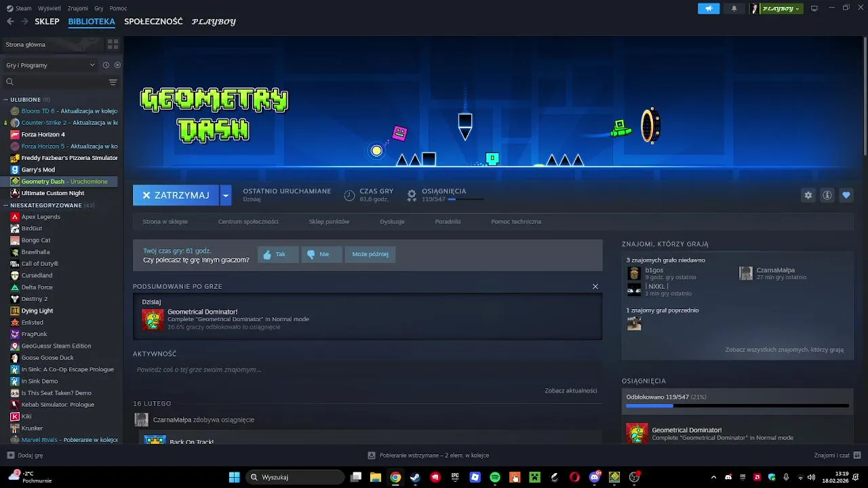868x488 pixels.
Task: Open dropdown arrow beside ZATRZYMAJ
Action: pos(226,195)
